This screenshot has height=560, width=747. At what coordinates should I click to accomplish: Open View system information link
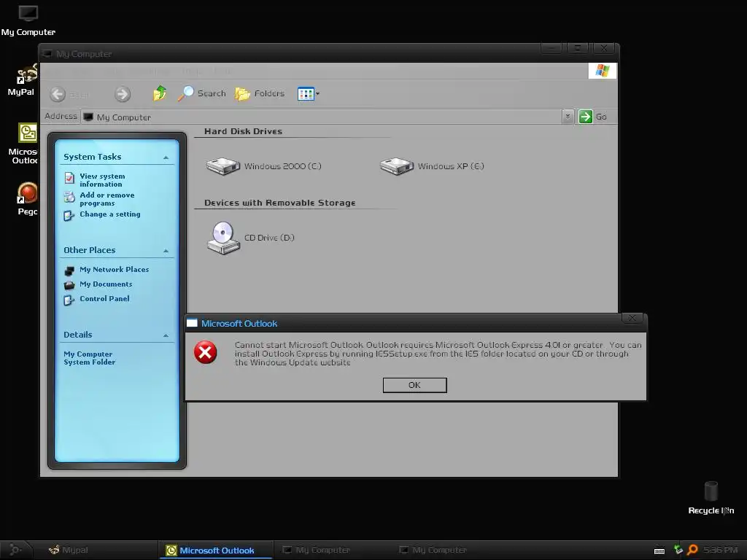click(x=102, y=180)
